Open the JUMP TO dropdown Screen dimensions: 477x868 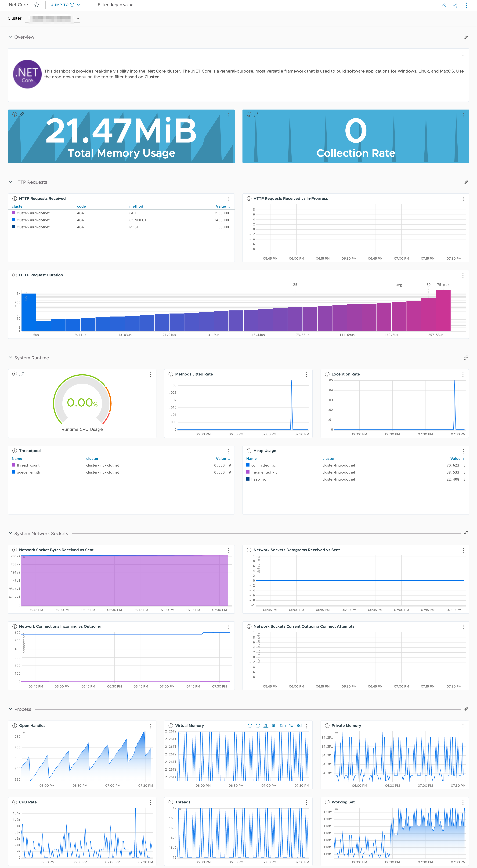pyautogui.click(x=66, y=5)
